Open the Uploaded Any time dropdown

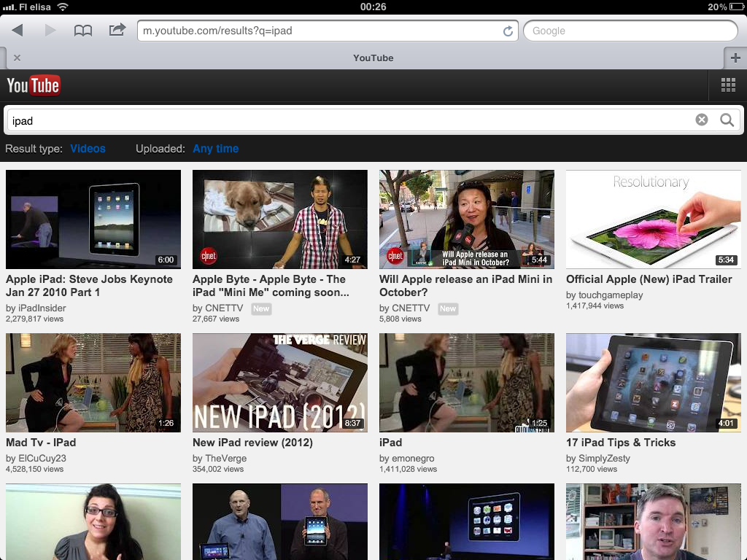tap(216, 149)
